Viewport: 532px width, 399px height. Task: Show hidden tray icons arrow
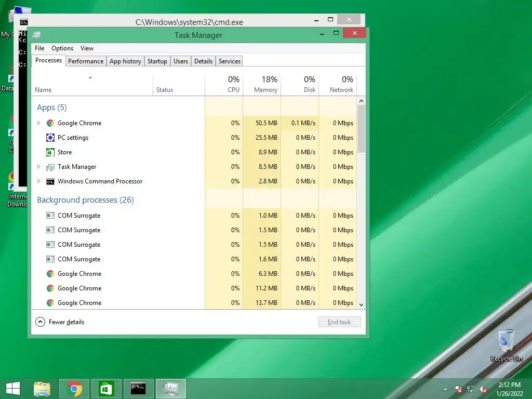point(445,389)
